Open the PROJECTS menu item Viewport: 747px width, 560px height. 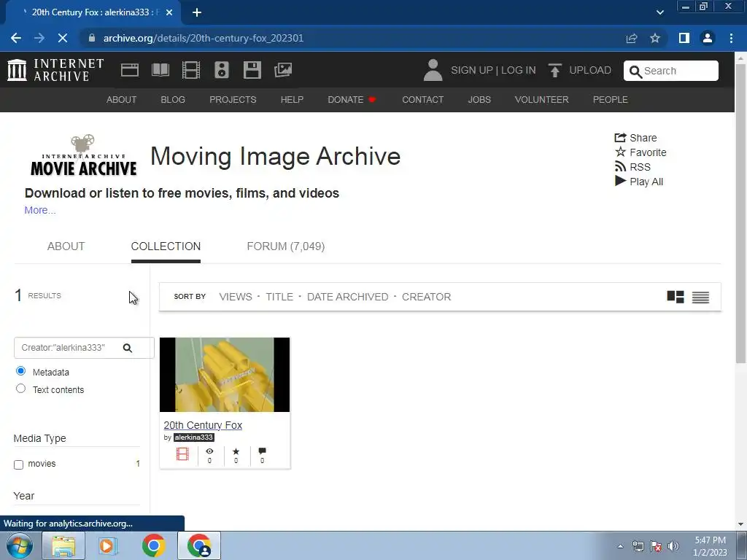coord(233,99)
